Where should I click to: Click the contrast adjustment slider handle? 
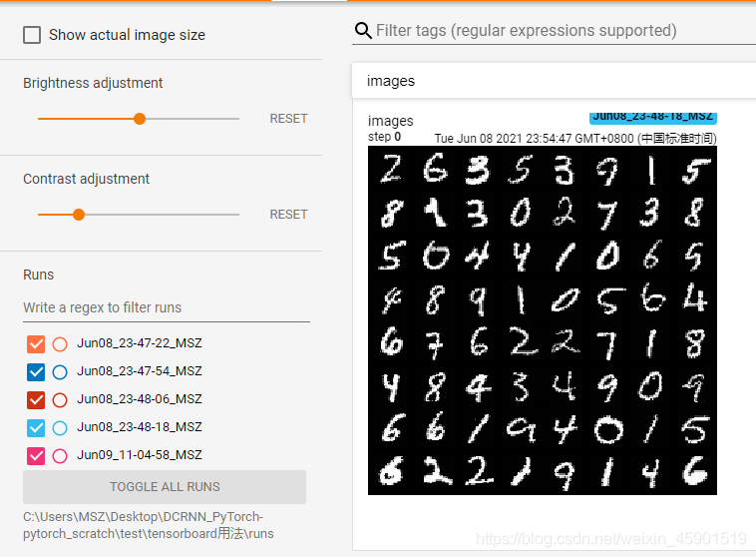[79, 215]
